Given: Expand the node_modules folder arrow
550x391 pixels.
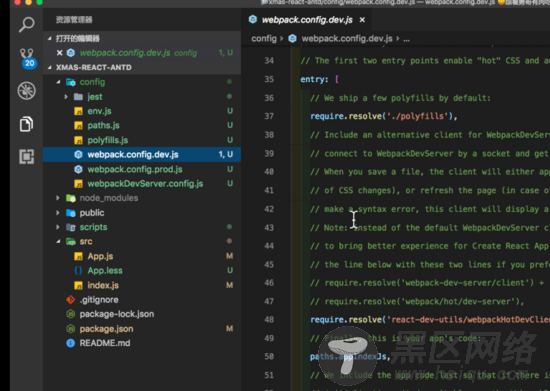Looking at the screenshot, I should (x=58, y=198).
